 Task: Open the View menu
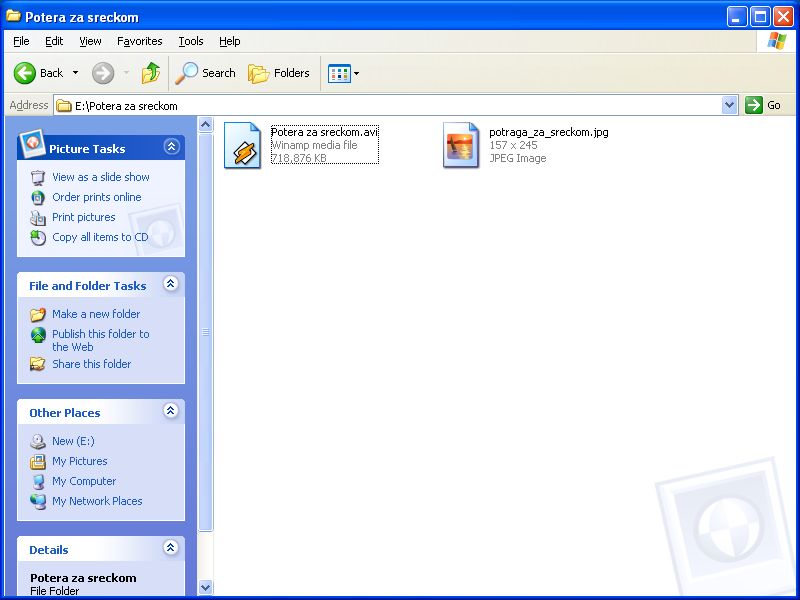pos(90,41)
